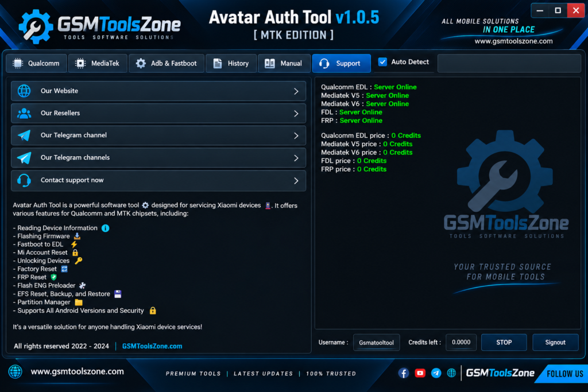The image size is (588, 392).
Task: Click the All rights reserved 2022 - 2024 text
Action: (61, 346)
